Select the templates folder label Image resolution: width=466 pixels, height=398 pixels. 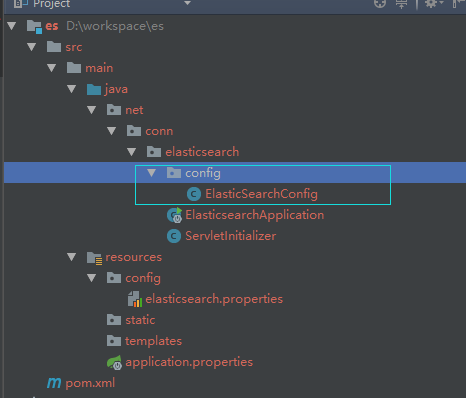154,341
